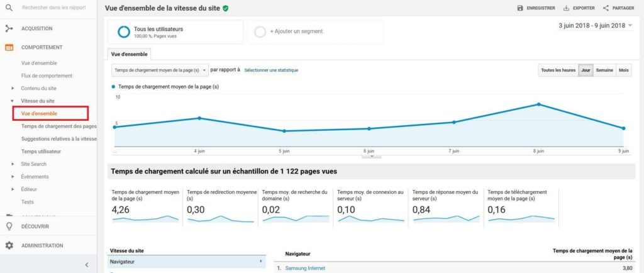
Task: Focus the Rechercher dans les rapports field
Action: tap(54, 8)
